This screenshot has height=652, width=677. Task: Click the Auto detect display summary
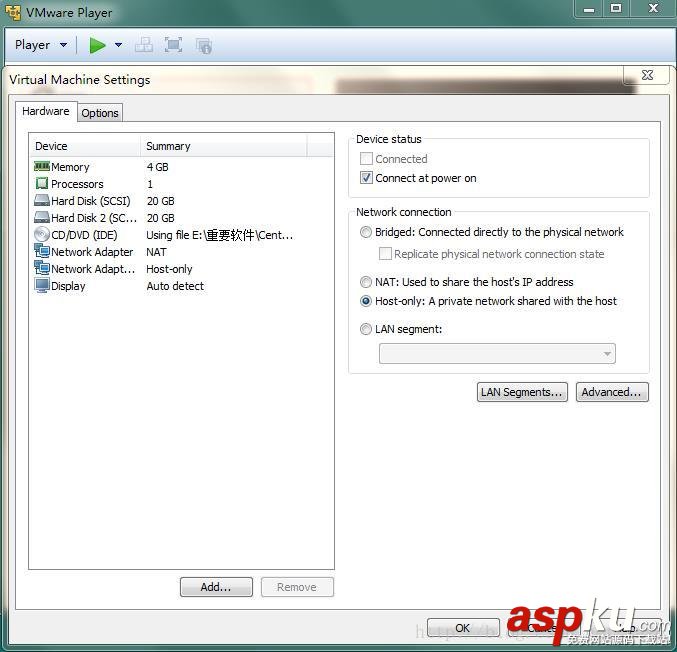click(175, 286)
